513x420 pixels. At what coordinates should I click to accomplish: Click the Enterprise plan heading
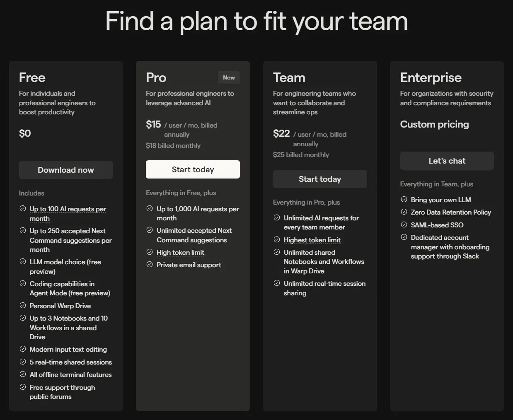[x=431, y=77]
